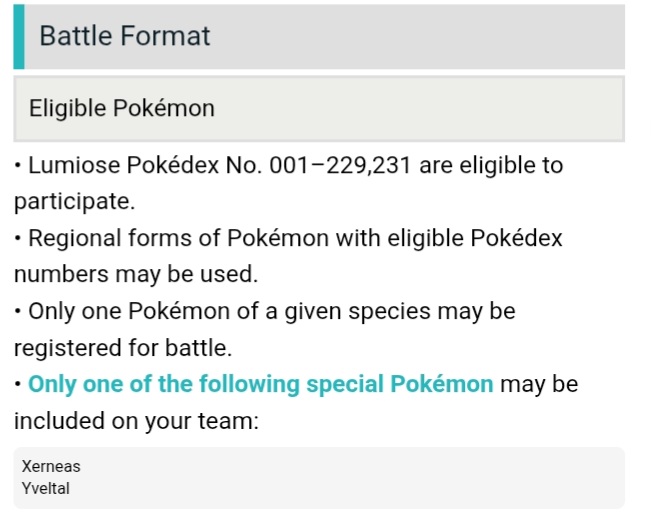651x530 pixels.
Task: Click Xerneas in the special Pokémon list
Action: tap(51, 466)
